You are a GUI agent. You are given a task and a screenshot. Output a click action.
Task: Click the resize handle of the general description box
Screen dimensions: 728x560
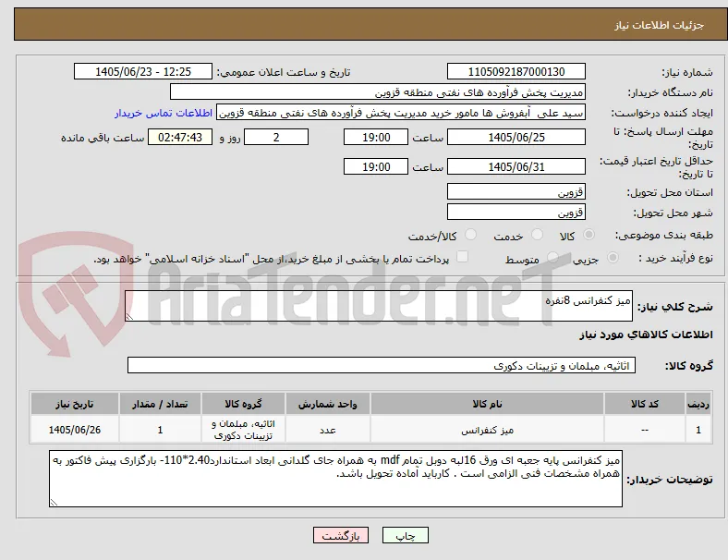pos(129,317)
